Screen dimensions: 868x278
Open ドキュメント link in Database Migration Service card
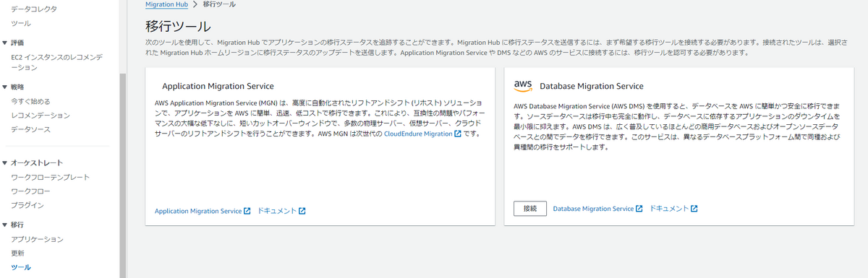tap(669, 209)
